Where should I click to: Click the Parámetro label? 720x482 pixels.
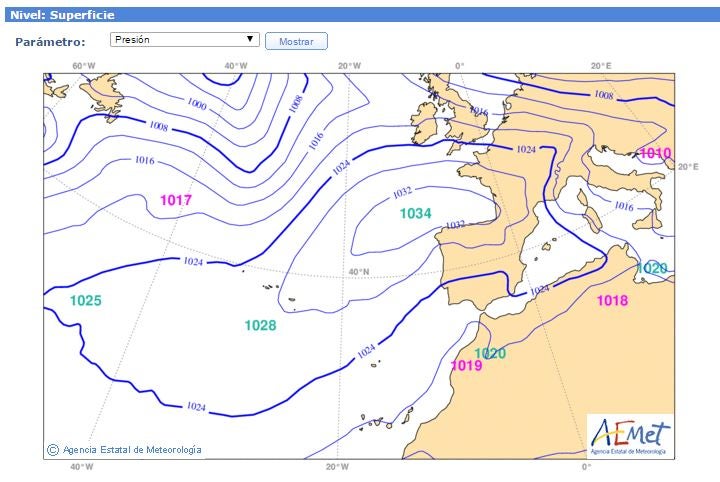50,42
